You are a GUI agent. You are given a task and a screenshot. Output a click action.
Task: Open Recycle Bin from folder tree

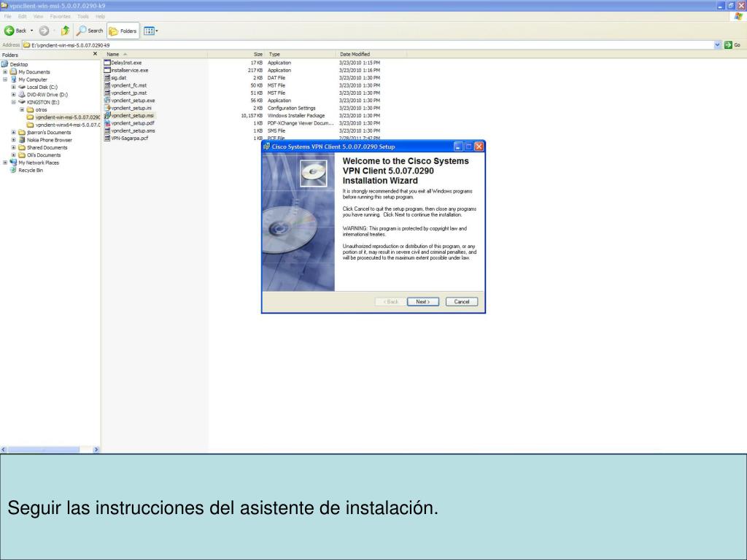pos(31,171)
